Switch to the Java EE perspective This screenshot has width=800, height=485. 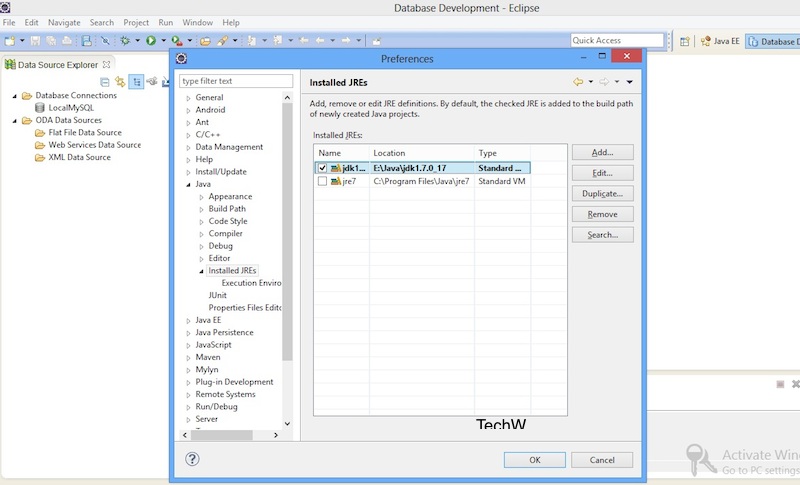(720, 41)
